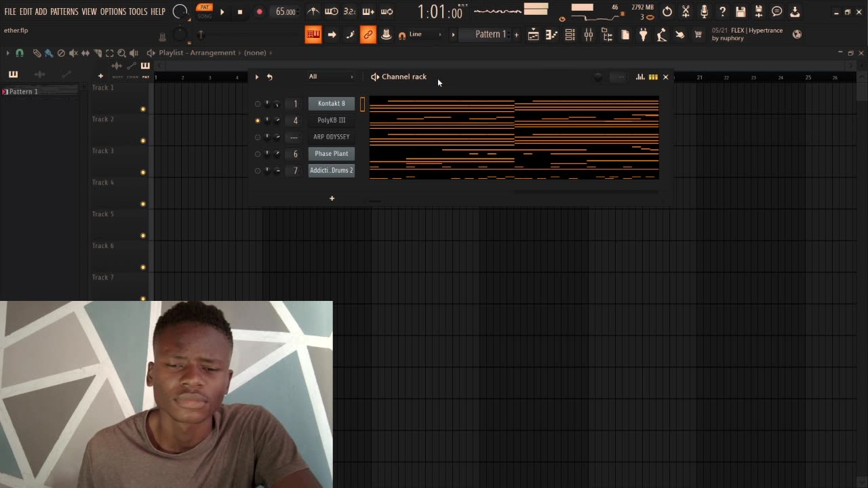This screenshot has width=868, height=488.
Task: Toggle mute on Kontakt 8 channel
Action: point(258,104)
